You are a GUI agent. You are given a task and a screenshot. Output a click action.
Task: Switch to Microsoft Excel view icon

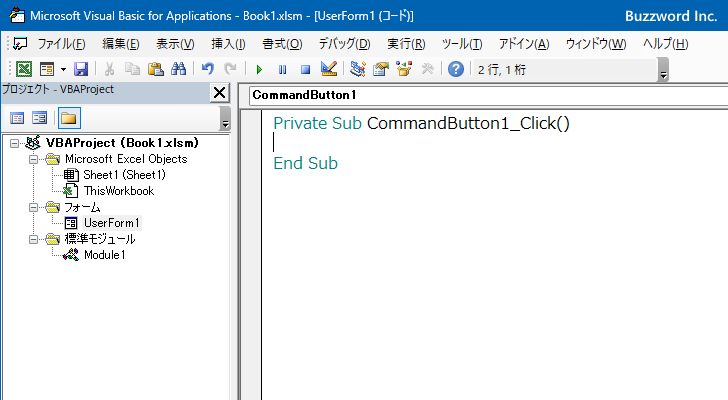(24, 70)
